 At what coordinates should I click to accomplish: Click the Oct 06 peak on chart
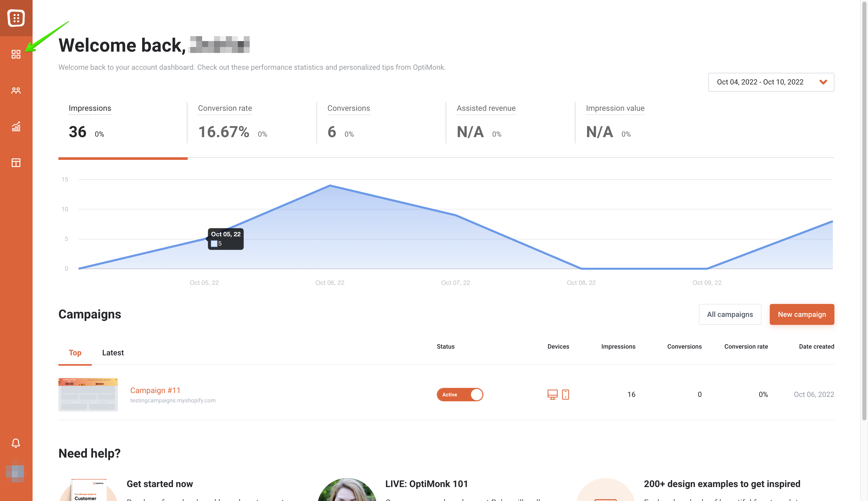[x=330, y=186]
